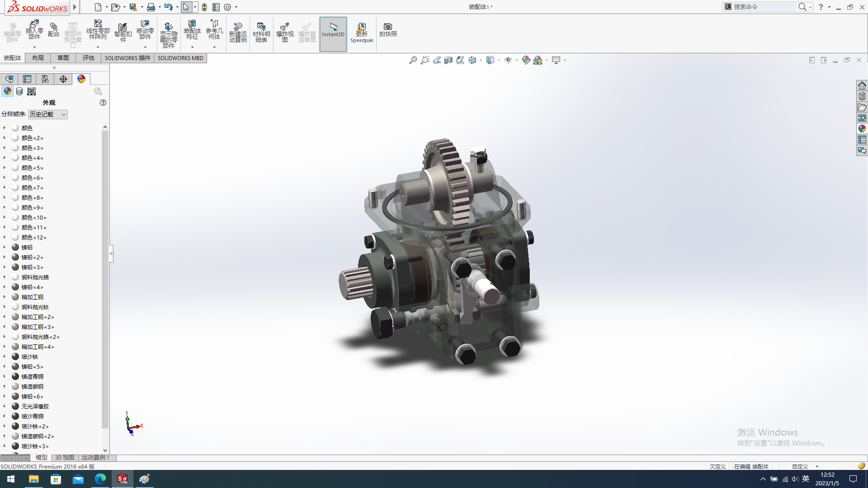Open the Bill of Materials tool
This screenshot has width=868, height=488.
pos(261,32)
